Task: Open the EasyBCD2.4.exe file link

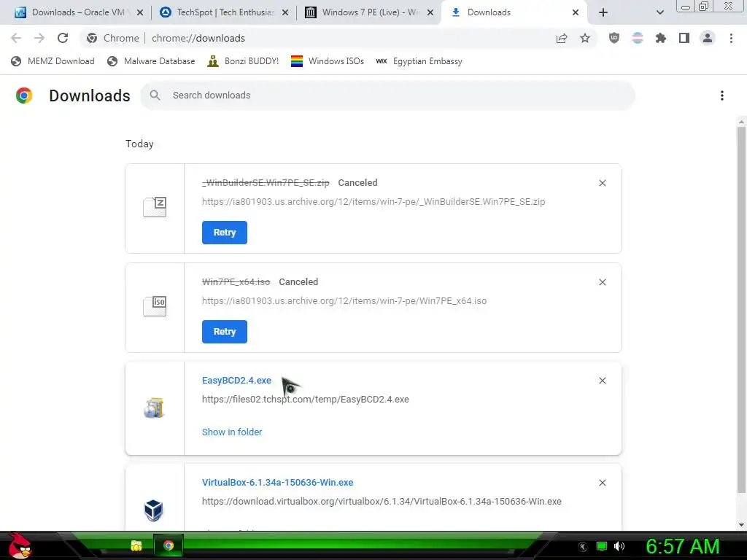Action: coord(236,381)
